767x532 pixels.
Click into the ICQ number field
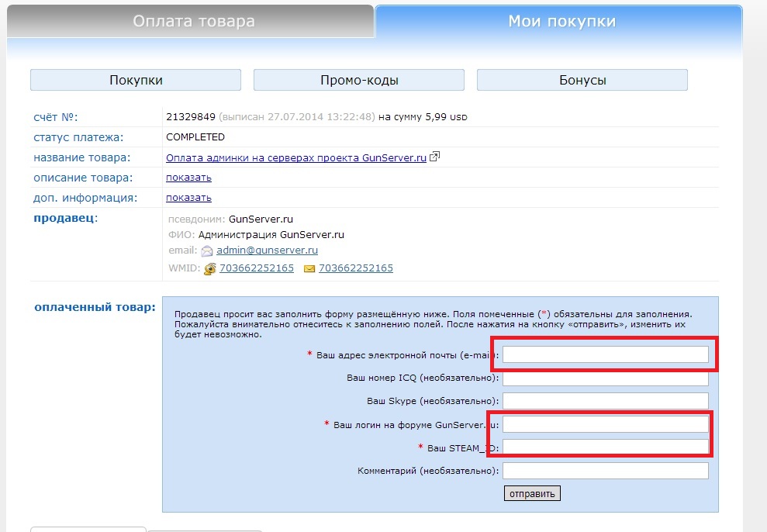pyautogui.click(x=606, y=378)
